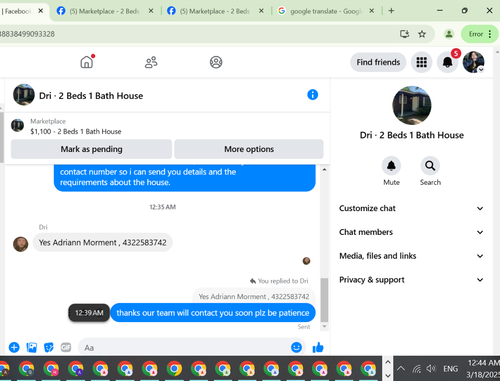The width and height of the screenshot is (500, 381).
Task: Open conversation info blue icon
Action: (x=312, y=95)
